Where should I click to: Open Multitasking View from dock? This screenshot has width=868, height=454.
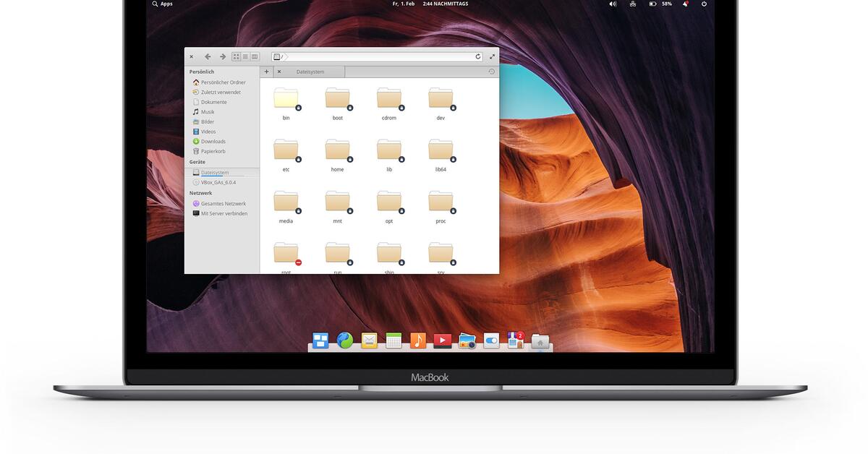coord(320,340)
